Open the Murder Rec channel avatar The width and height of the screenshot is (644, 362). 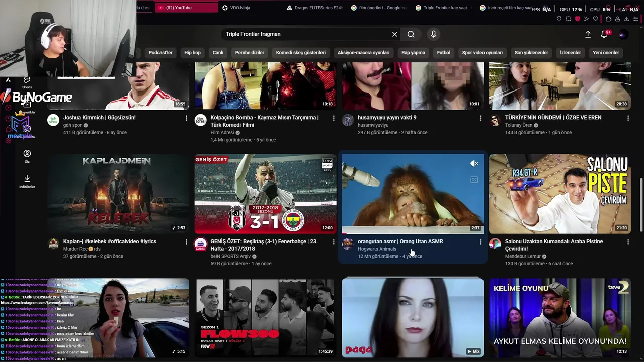click(53, 244)
